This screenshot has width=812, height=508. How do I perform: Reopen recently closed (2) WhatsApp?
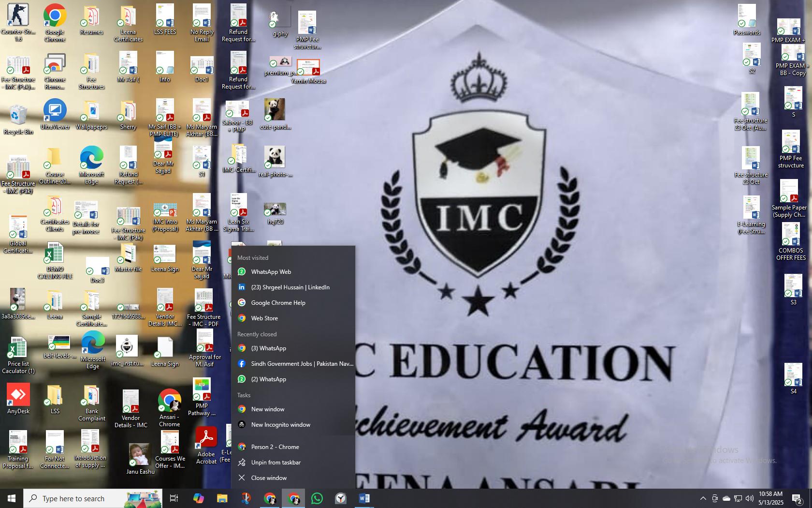pyautogui.click(x=293, y=379)
